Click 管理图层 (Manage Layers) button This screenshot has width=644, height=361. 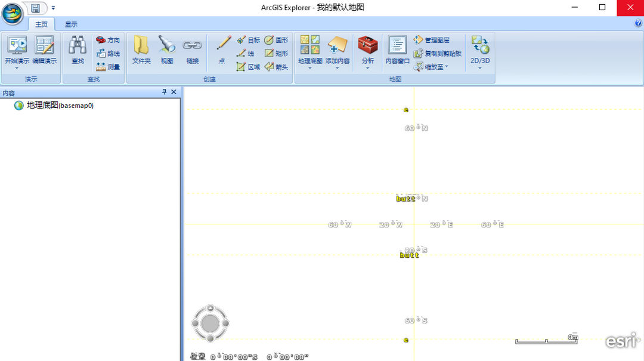(432, 40)
